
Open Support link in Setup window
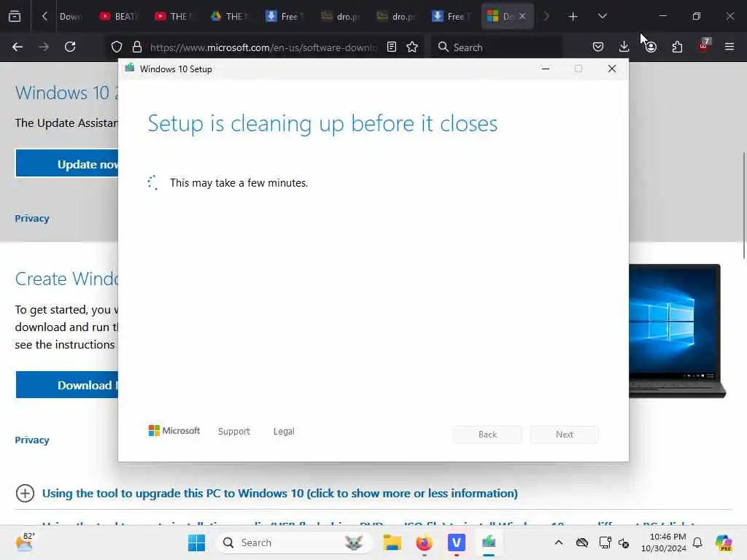[234, 432]
